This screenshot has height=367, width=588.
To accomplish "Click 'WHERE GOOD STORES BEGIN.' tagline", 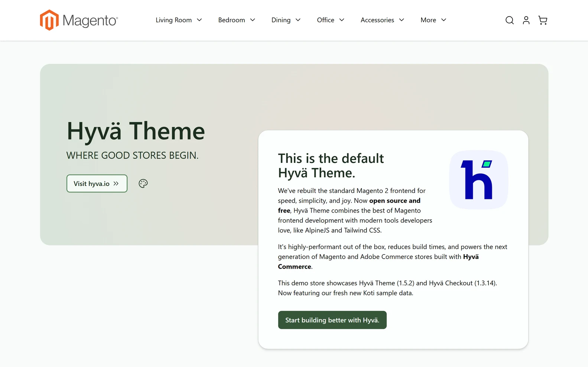I will tap(133, 155).
